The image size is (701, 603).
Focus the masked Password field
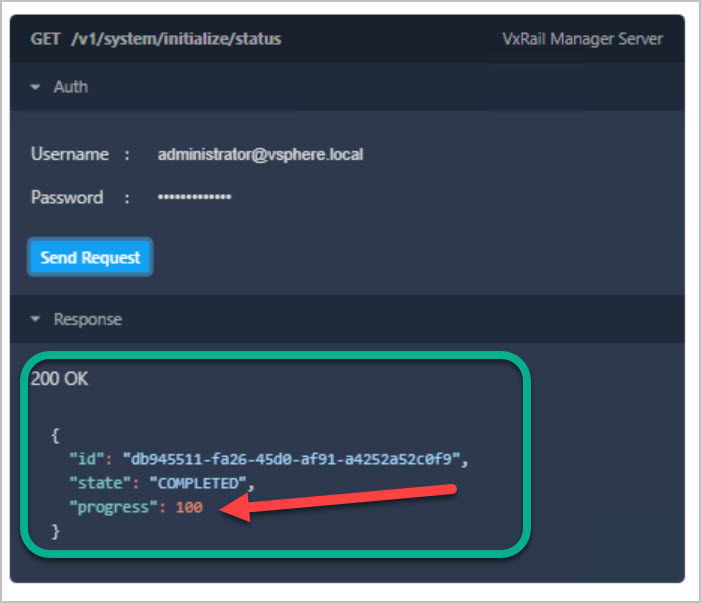[195, 198]
